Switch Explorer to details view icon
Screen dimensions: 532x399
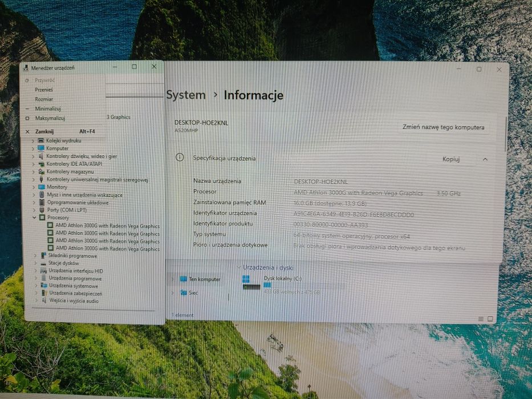pos(481,319)
